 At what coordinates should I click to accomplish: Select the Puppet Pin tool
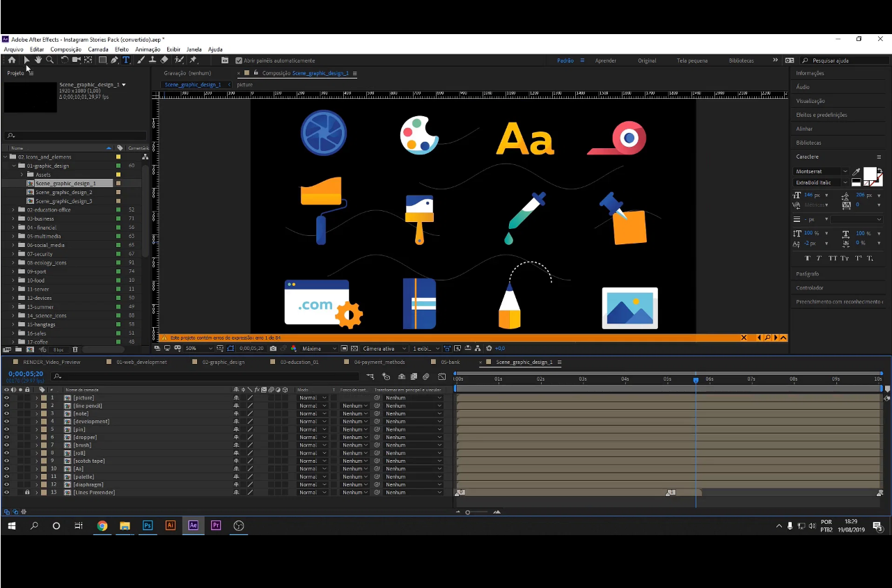[x=194, y=60]
